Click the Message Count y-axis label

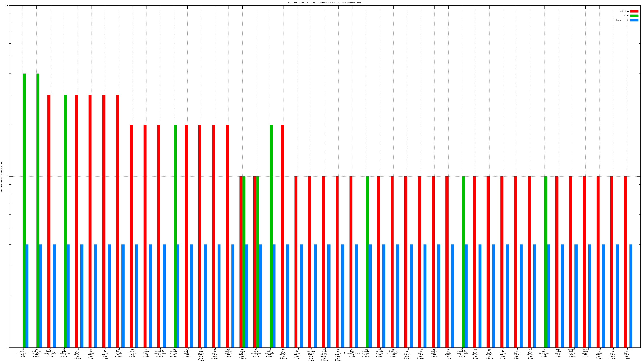point(2,177)
